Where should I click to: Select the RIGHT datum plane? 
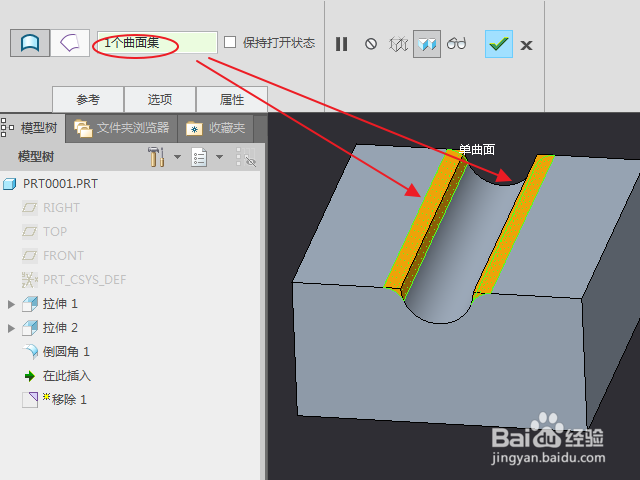61,208
